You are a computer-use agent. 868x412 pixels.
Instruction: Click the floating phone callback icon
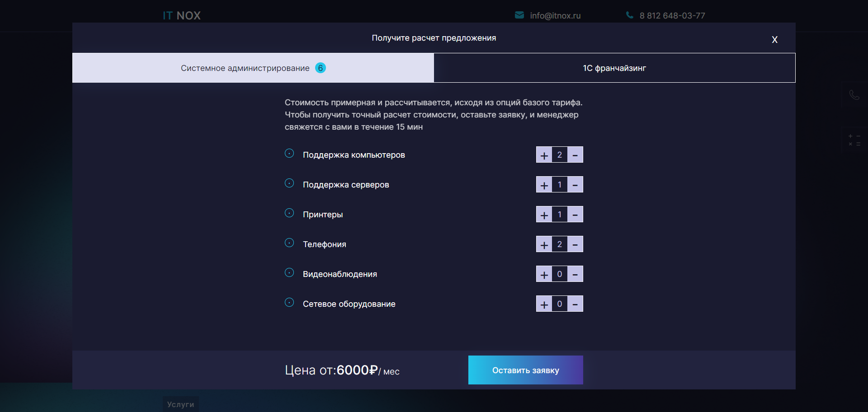[x=854, y=95]
